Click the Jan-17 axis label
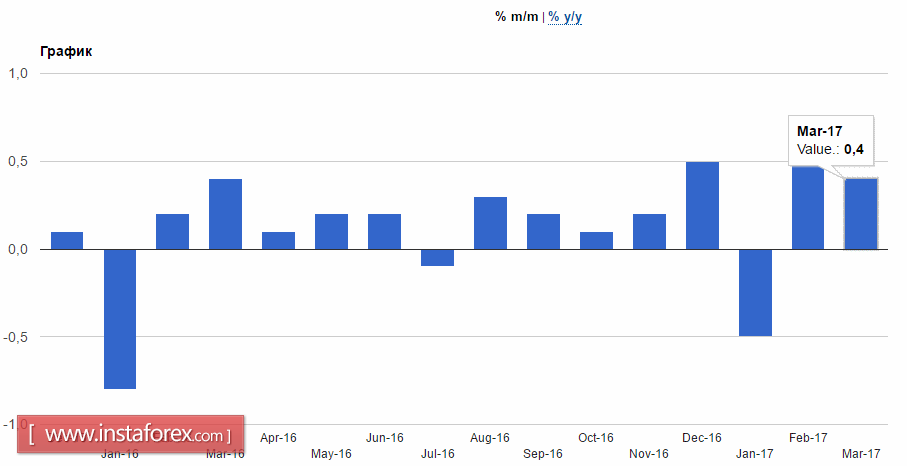907x466 pixels. 755,454
